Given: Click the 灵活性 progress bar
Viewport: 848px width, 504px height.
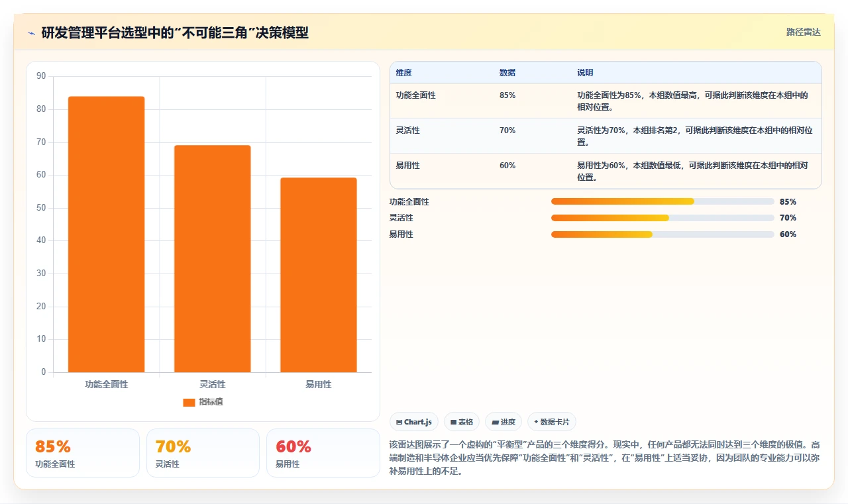Looking at the screenshot, I should coord(662,218).
